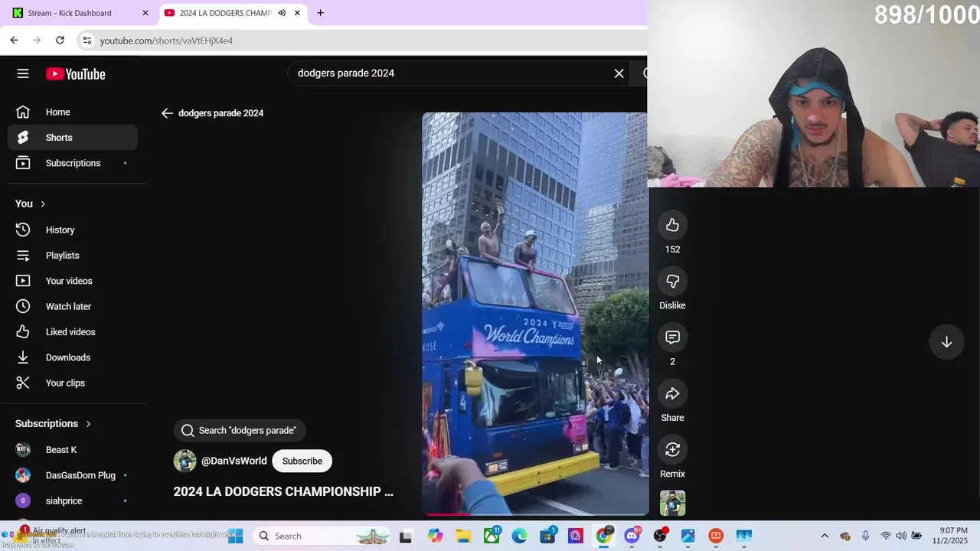Open the Windows Start menu

click(235, 536)
